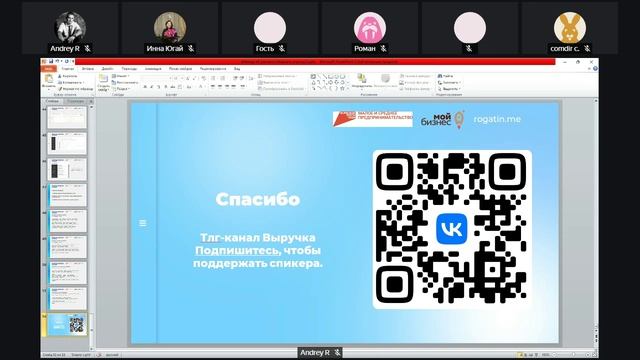This screenshot has height=360, width=640.
Task: Open the Выделить dropdown
Action: 449,89
